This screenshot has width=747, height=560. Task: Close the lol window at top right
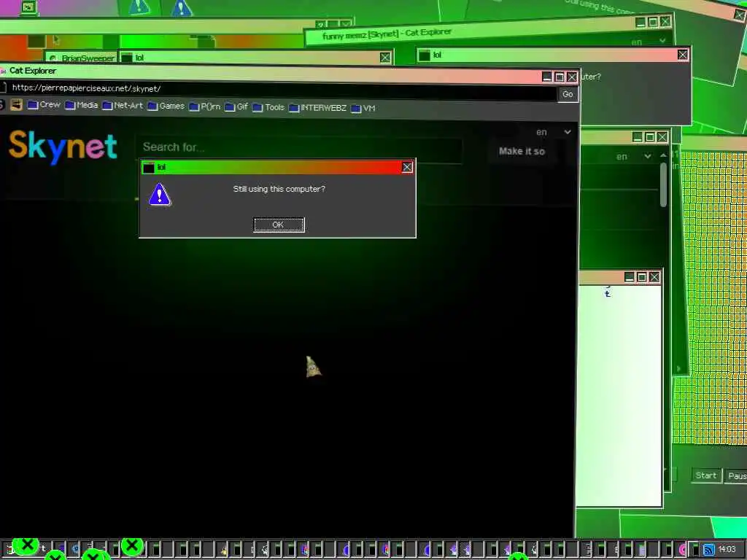pyautogui.click(x=683, y=55)
